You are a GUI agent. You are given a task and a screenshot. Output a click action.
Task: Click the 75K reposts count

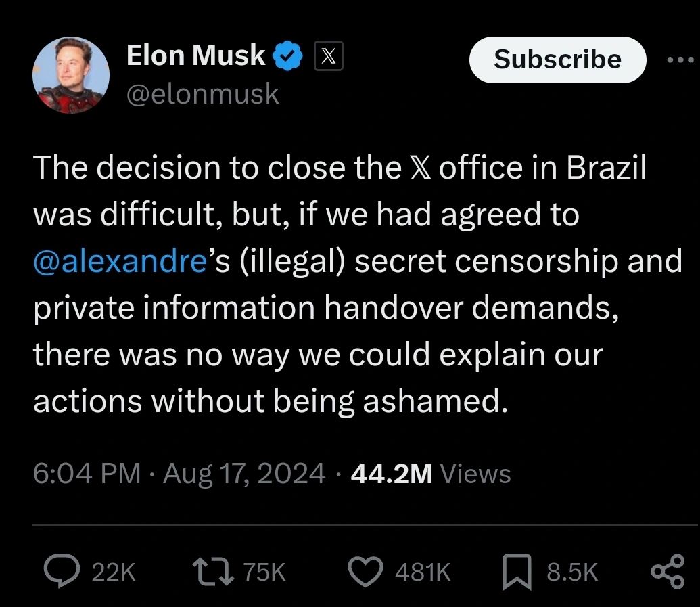point(264,572)
